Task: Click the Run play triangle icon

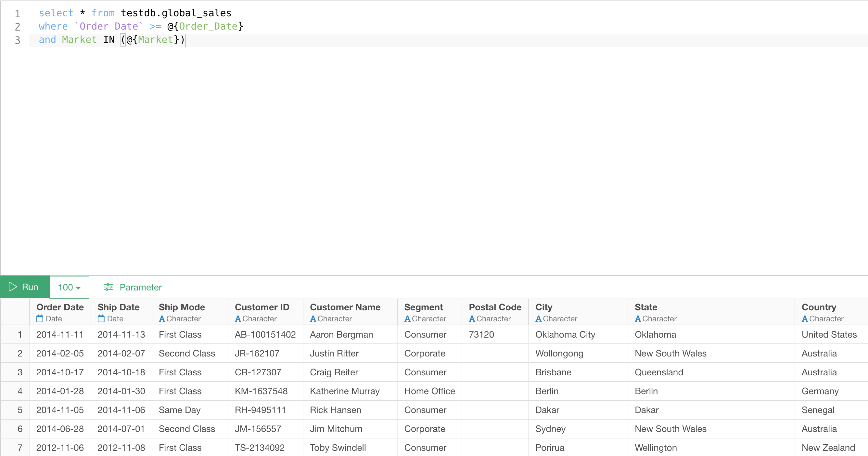Action: tap(12, 287)
